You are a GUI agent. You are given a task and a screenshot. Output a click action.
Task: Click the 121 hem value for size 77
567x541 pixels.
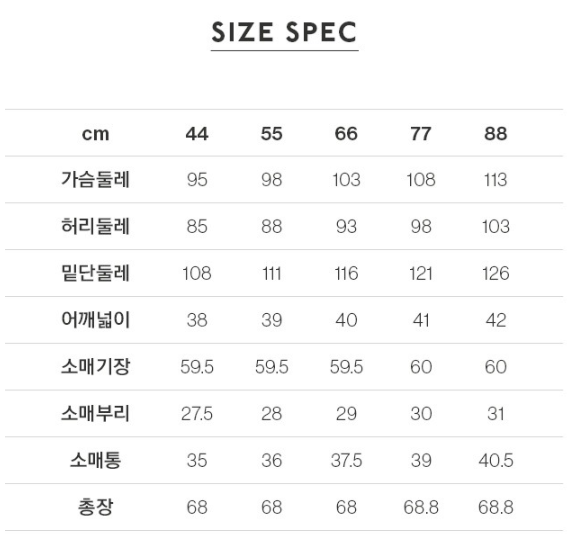pos(421,273)
